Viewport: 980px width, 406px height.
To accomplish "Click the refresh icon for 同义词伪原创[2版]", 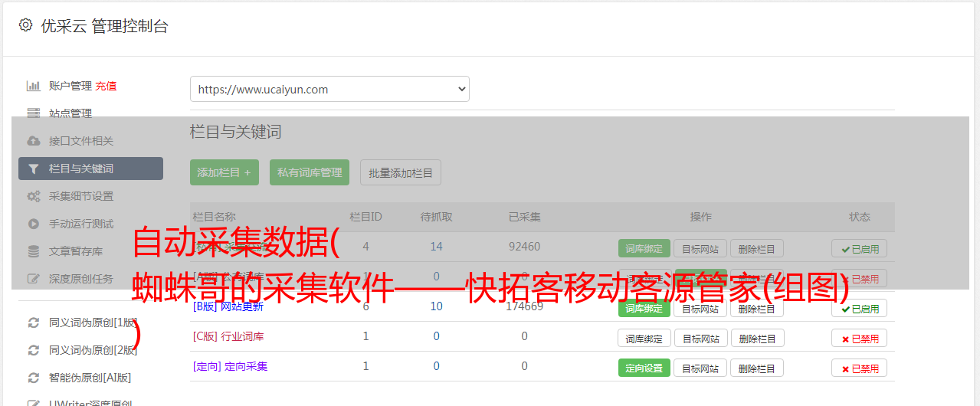I will (33, 350).
